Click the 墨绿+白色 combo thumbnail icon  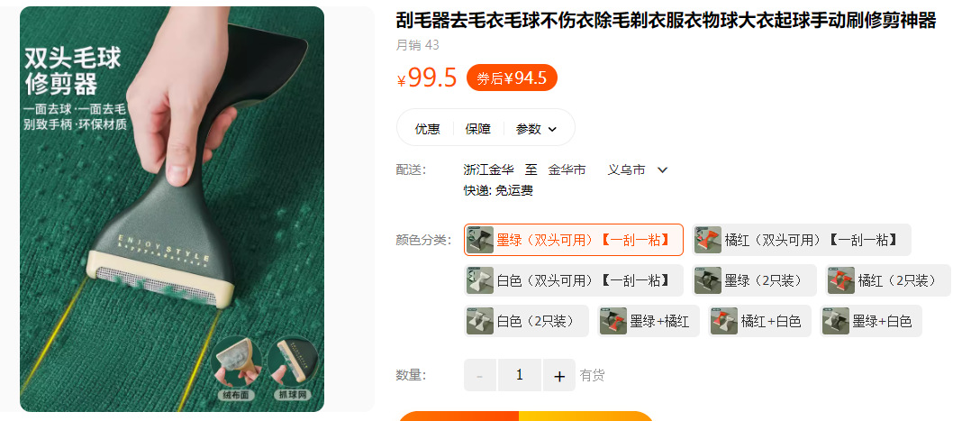[x=836, y=321]
